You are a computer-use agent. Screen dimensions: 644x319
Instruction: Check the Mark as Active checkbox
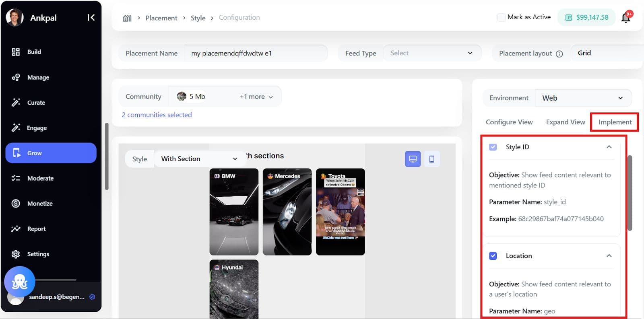[x=502, y=17]
